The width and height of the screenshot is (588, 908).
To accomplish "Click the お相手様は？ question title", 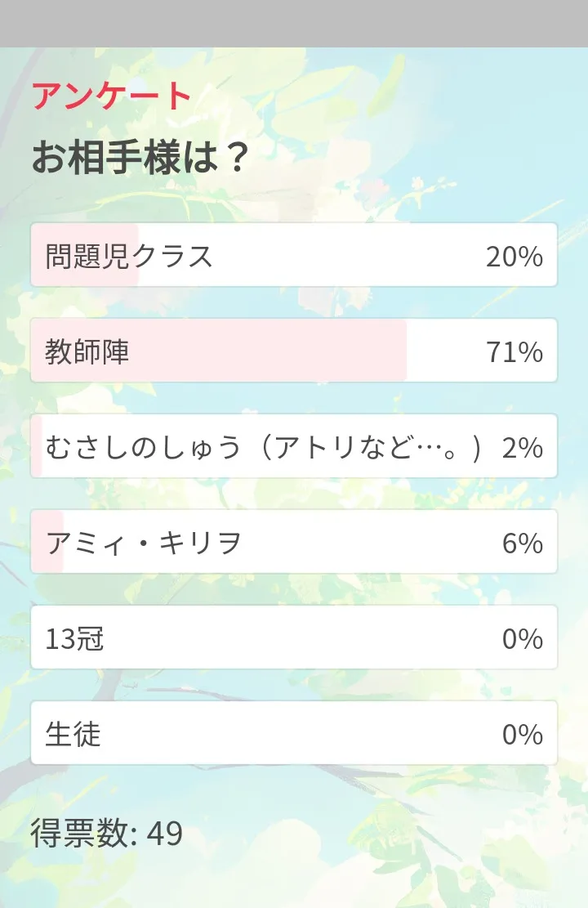I will point(140,157).
